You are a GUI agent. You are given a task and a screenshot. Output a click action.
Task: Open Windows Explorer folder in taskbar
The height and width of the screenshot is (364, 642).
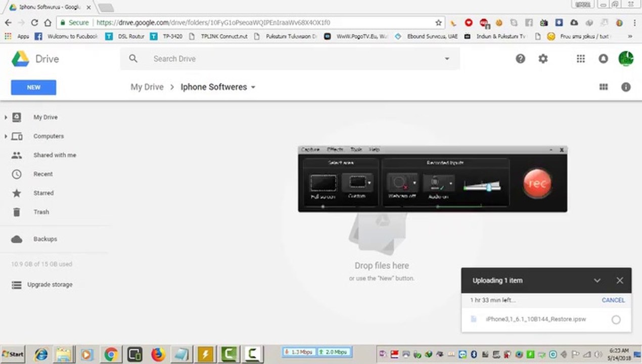pyautogui.click(x=64, y=354)
